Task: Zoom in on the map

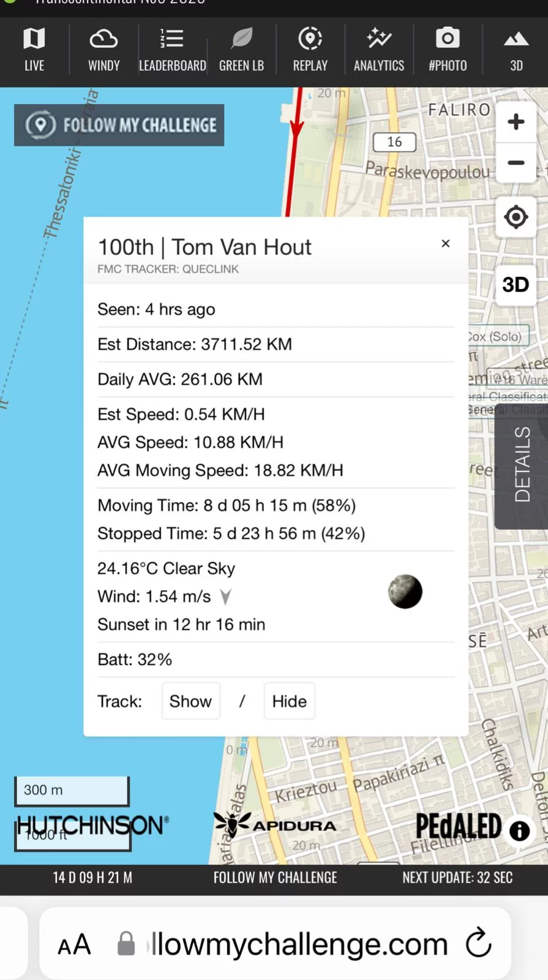Action: (x=516, y=122)
